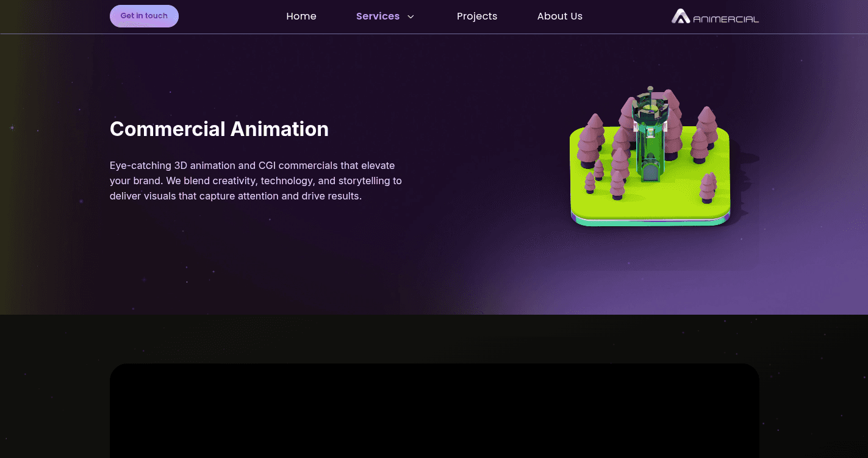Click the black video panel
This screenshot has height=458, width=868.
[434, 410]
